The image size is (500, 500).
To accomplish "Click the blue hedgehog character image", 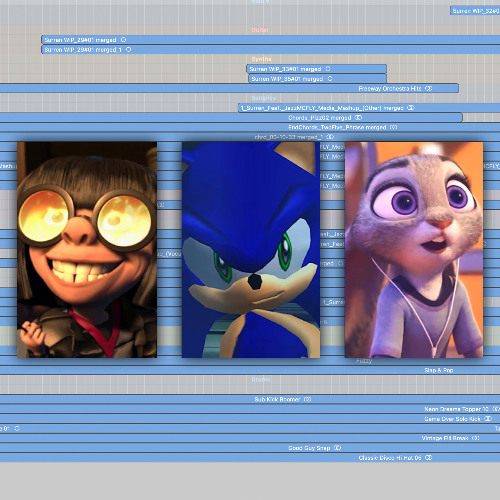I will (251, 250).
